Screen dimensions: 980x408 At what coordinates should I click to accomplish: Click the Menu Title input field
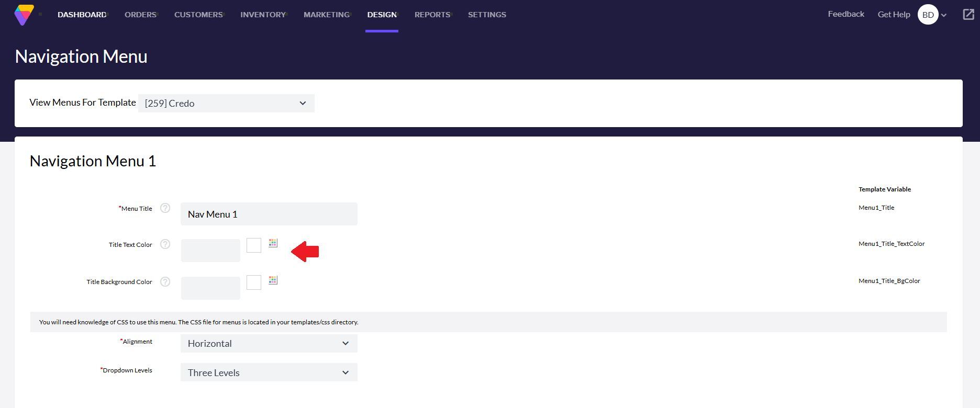[269, 214]
